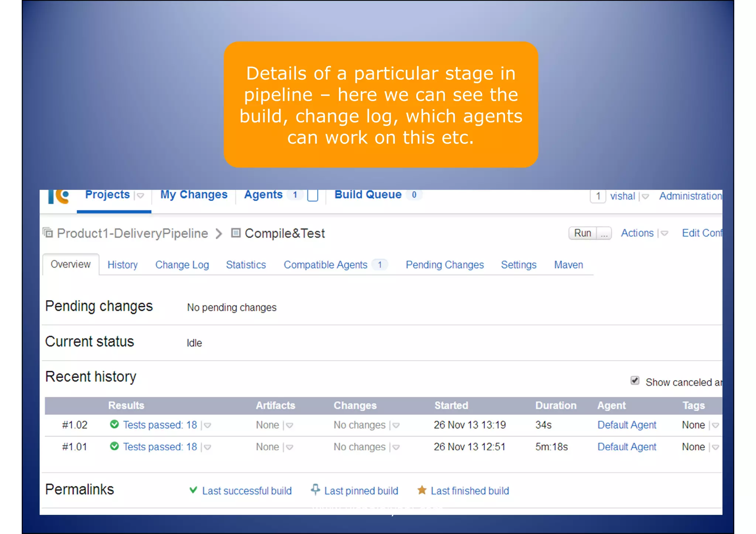Viewport: 756px width, 534px height.
Task: Expand test results dropdown for build #1.02
Action: (207, 426)
